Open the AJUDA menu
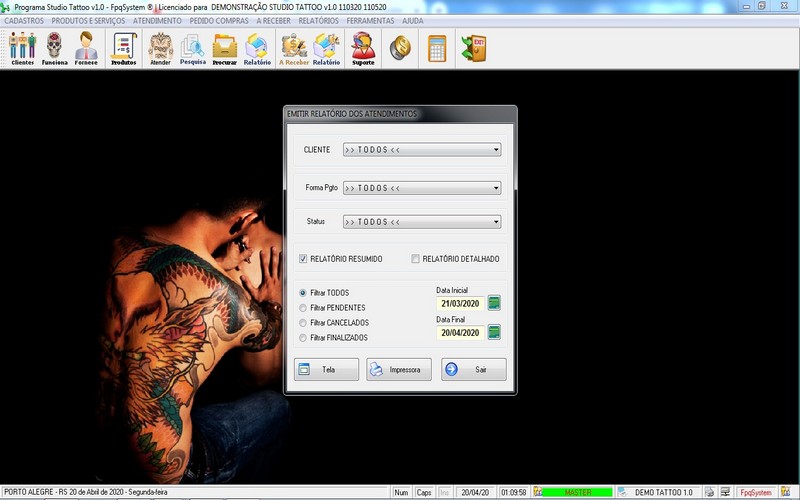Image resolution: width=800 pixels, height=500 pixels. click(x=413, y=21)
